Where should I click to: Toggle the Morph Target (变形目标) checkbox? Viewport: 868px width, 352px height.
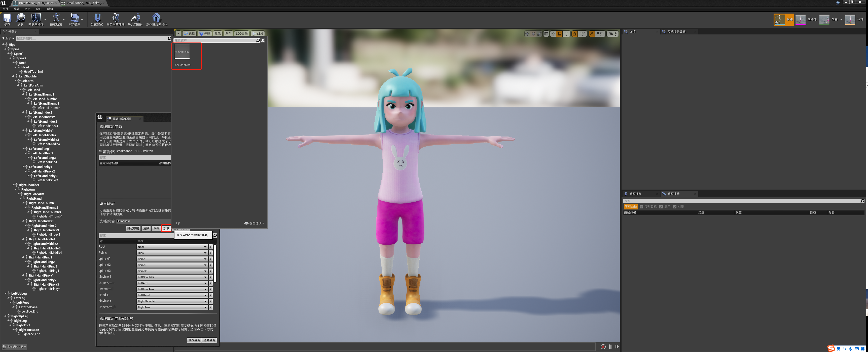(642, 207)
